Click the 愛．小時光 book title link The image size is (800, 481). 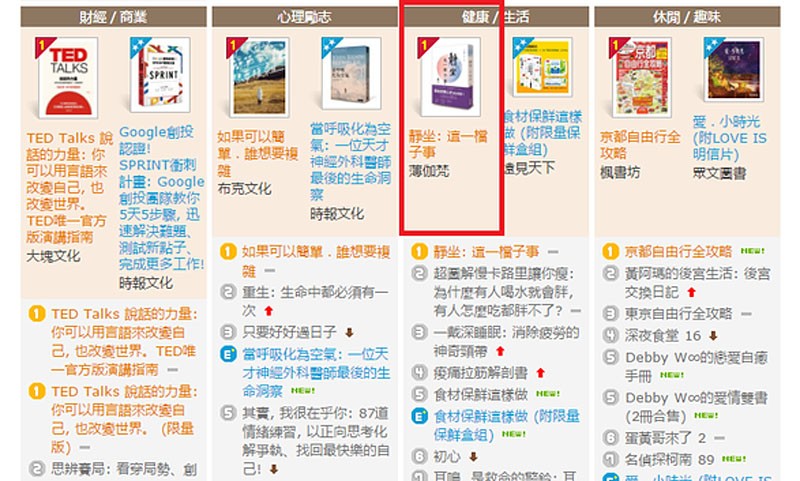(730, 138)
